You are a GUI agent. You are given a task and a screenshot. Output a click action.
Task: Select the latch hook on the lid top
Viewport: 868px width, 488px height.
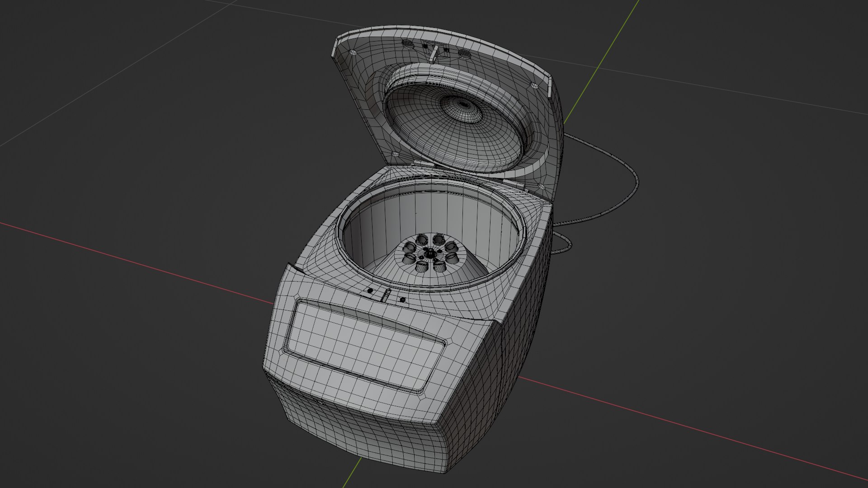tap(434, 54)
